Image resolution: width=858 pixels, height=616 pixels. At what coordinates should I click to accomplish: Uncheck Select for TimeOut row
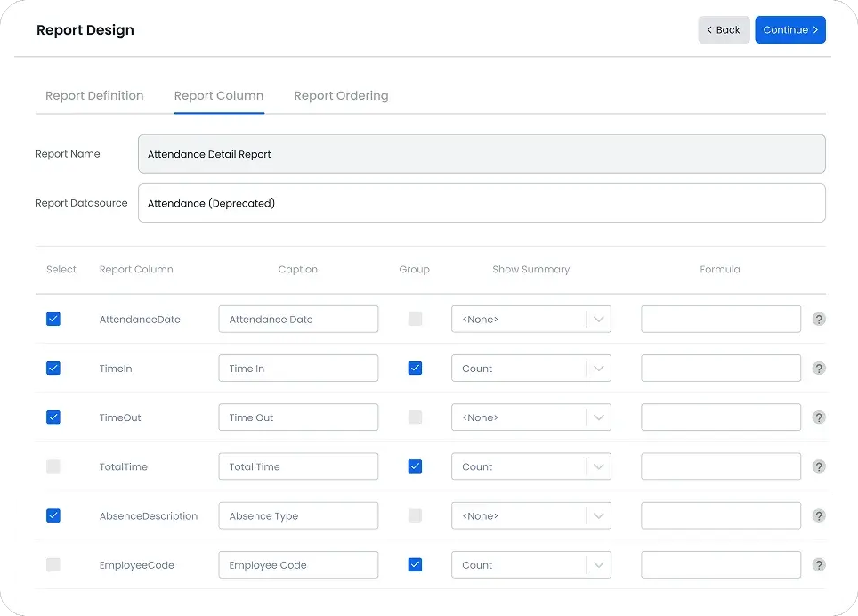pyautogui.click(x=53, y=417)
